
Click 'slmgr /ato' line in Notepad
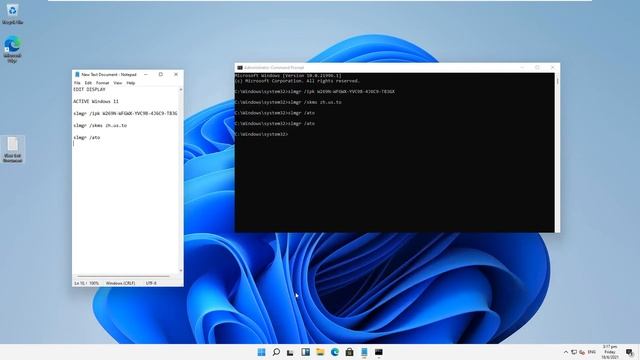(87, 138)
